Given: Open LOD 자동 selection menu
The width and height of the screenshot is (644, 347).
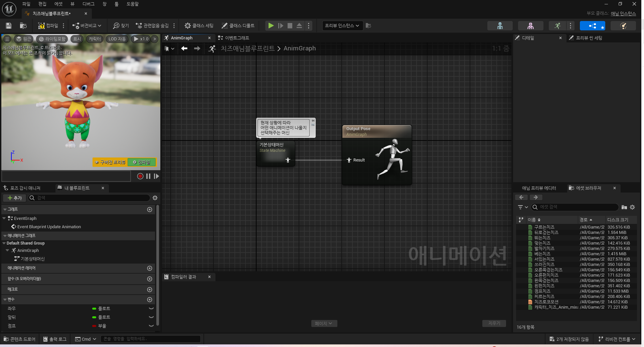Looking at the screenshot, I should 117,39.
